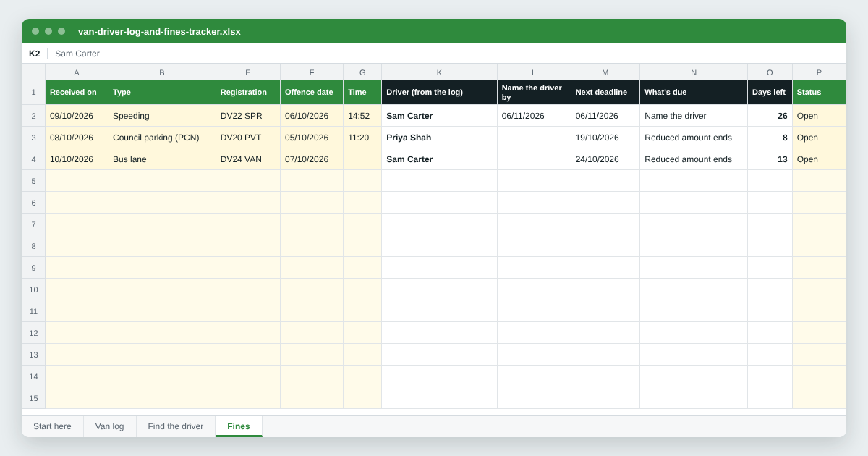The width and height of the screenshot is (868, 456).
Task: Click the Time header cell
Action: click(362, 93)
